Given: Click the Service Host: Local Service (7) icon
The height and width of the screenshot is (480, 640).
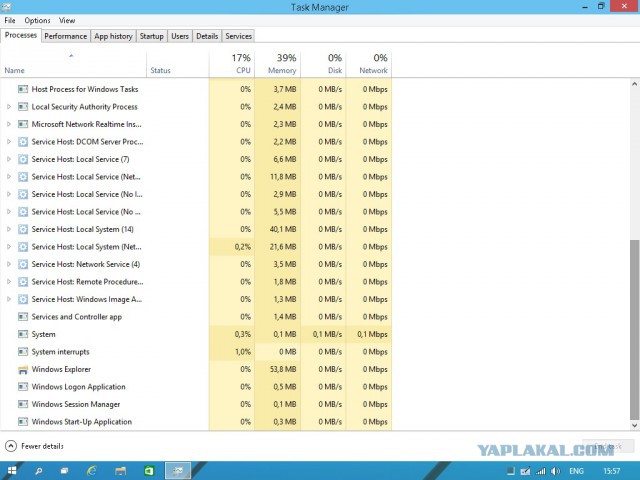Looking at the screenshot, I should [x=23, y=159].
